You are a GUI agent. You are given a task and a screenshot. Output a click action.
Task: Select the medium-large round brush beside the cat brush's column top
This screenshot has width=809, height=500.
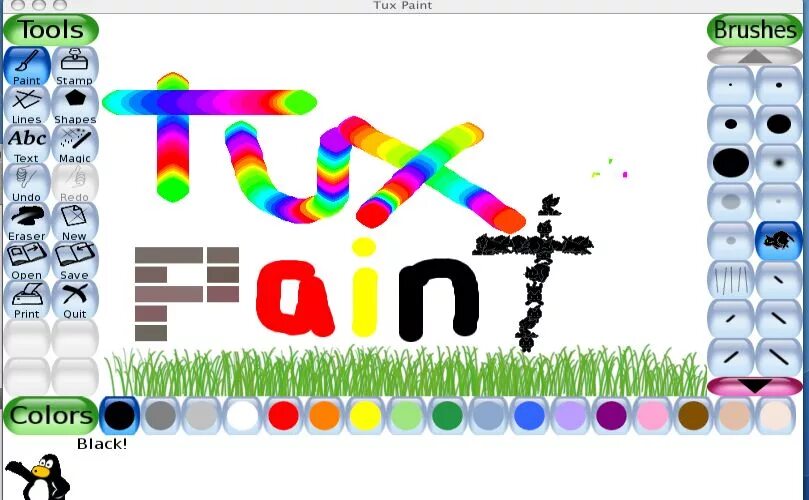pyautogui.click(x=779, y=124)
